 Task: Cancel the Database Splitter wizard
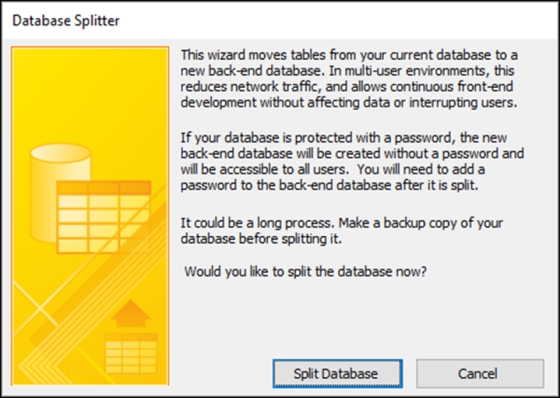pos(480,374)
